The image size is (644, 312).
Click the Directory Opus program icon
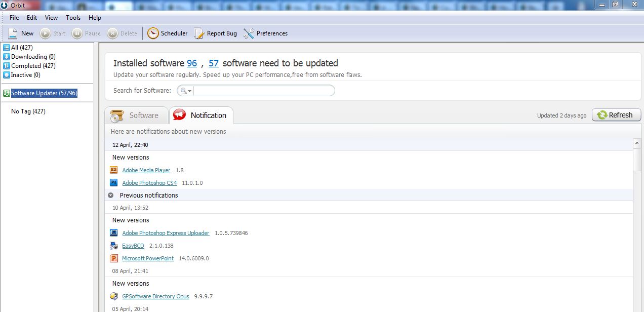click(x=114, y=296)
